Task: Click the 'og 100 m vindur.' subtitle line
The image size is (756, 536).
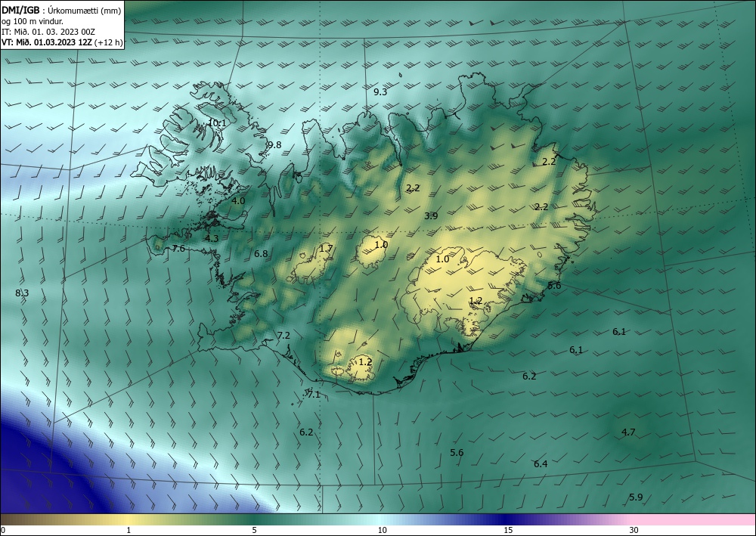Action: click(x=32, y=21)
